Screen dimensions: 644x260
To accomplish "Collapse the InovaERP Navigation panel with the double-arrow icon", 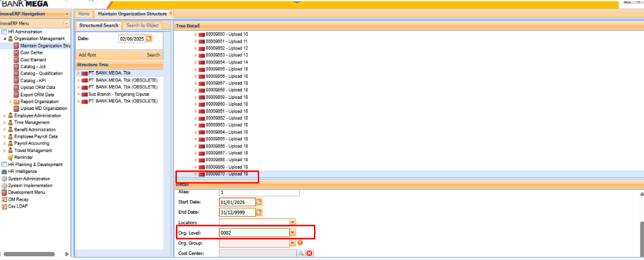I will tap(67, 14).
